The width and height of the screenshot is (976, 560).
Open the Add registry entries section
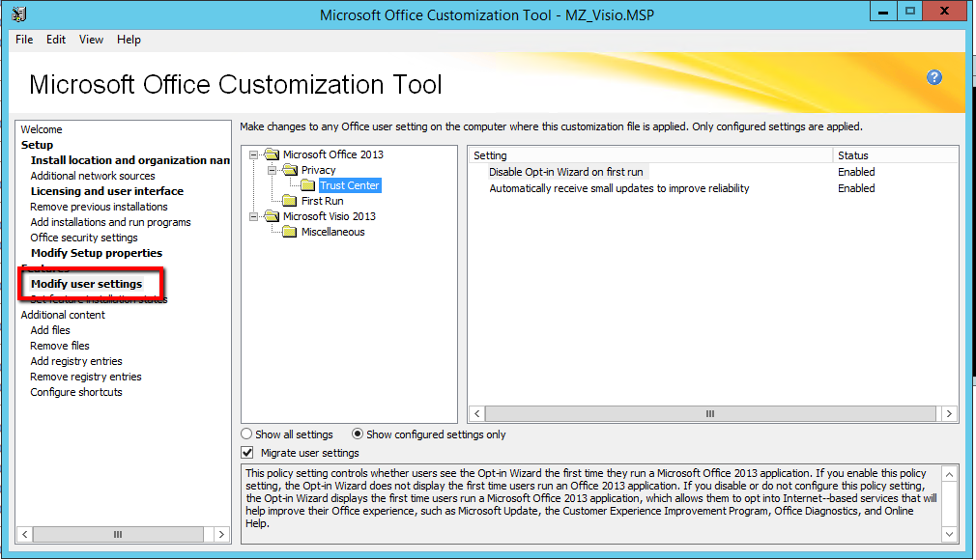(x=76, y=361)
